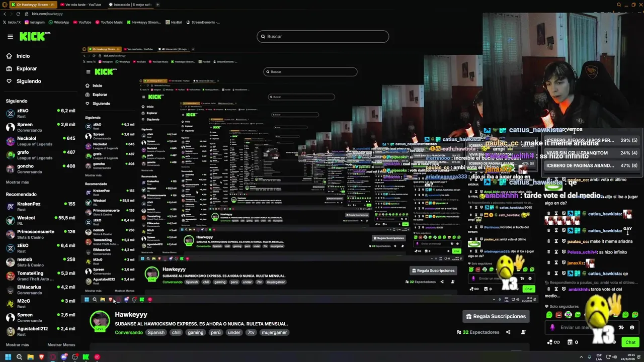
Task: Open a new browser tab with the plus button
Action: pos(158,5)
